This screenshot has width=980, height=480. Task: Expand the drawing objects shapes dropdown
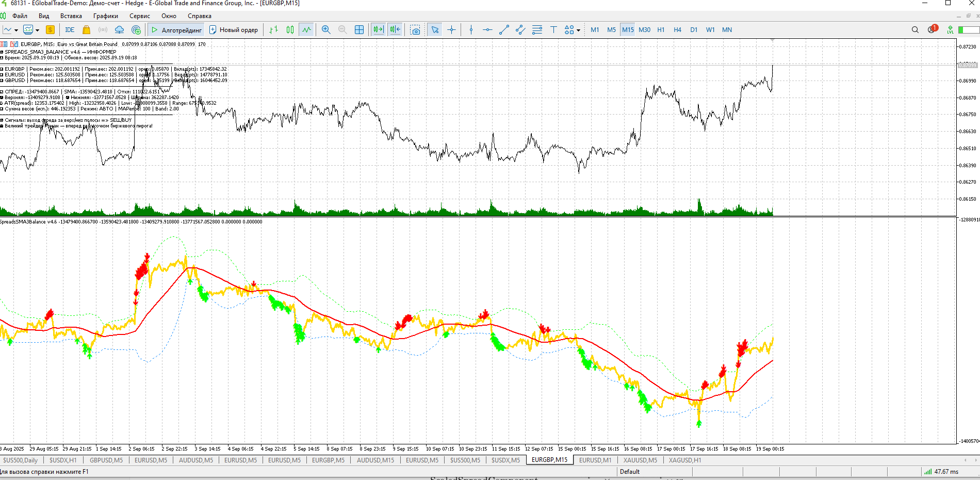pos(578,30)
